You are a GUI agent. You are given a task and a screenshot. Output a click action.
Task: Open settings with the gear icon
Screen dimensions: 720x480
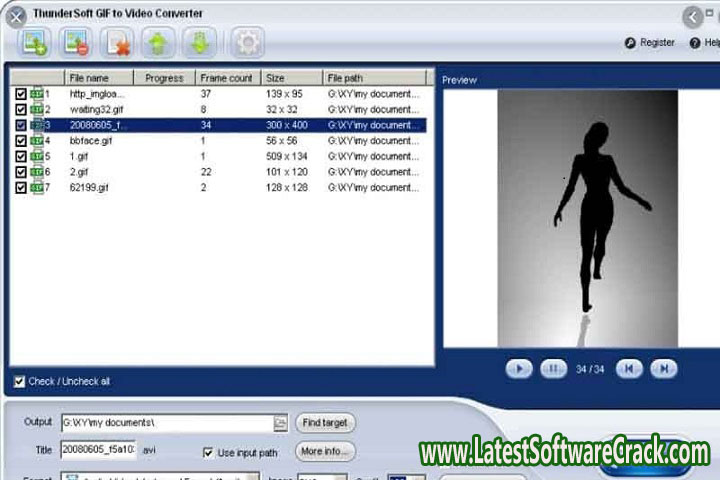pos(247,42)
